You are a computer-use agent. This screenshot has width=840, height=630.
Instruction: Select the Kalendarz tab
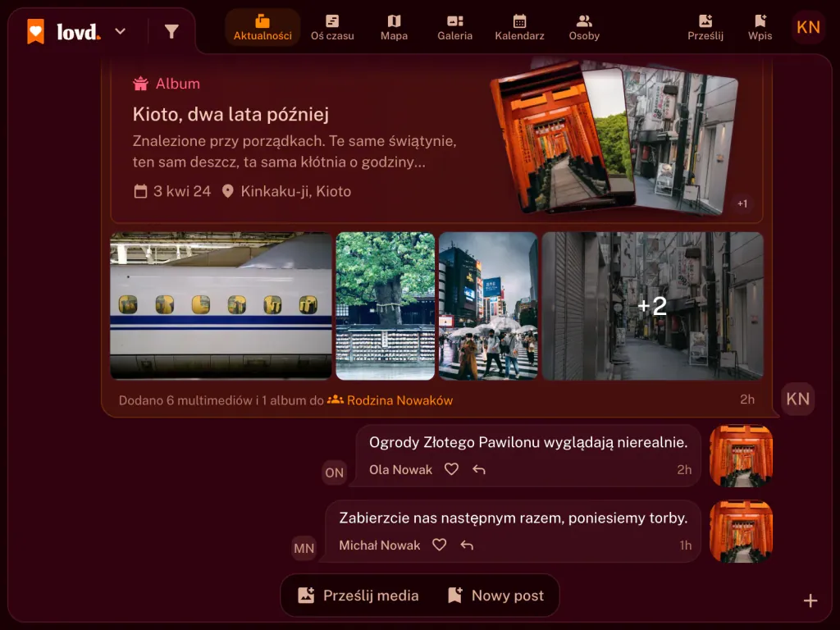pos(519,28)
